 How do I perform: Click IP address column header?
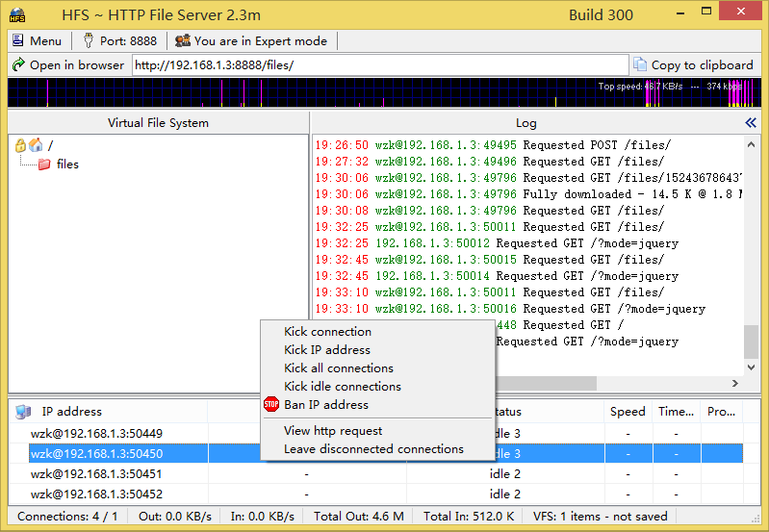[108, 412]
